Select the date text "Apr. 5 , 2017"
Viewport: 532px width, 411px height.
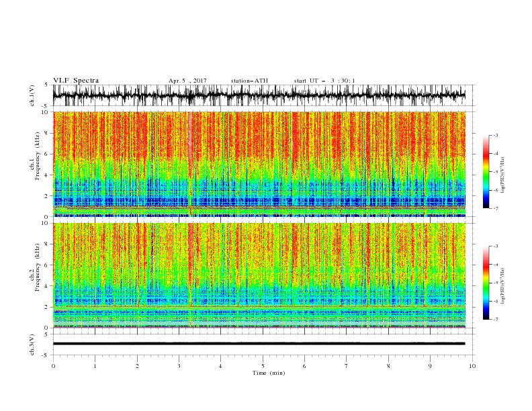[187, 81]
